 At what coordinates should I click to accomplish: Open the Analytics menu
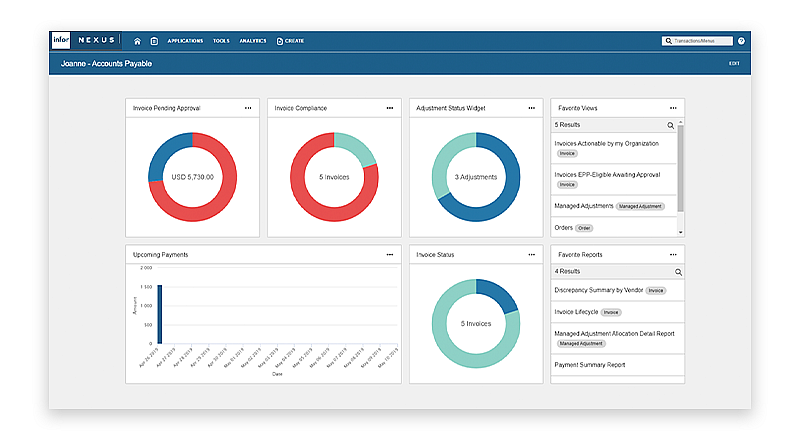254,41
